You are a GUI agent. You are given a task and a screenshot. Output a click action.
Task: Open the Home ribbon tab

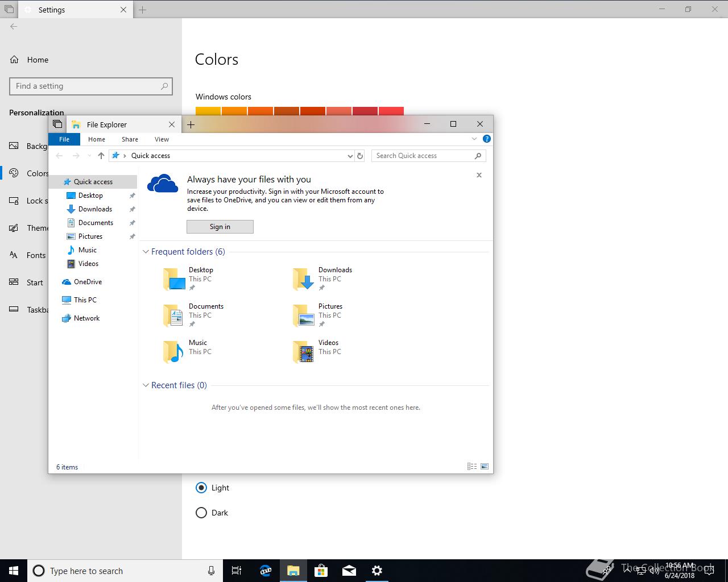97,139
